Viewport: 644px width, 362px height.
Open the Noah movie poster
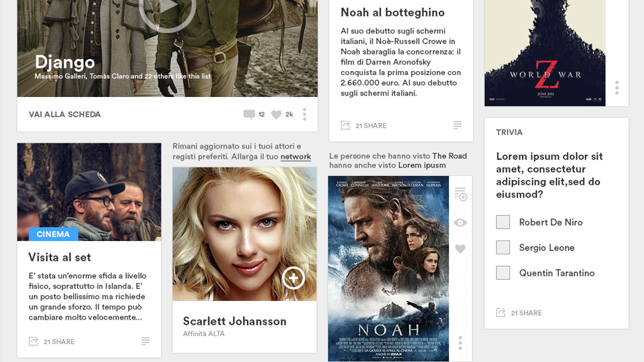tap(388, 269)
